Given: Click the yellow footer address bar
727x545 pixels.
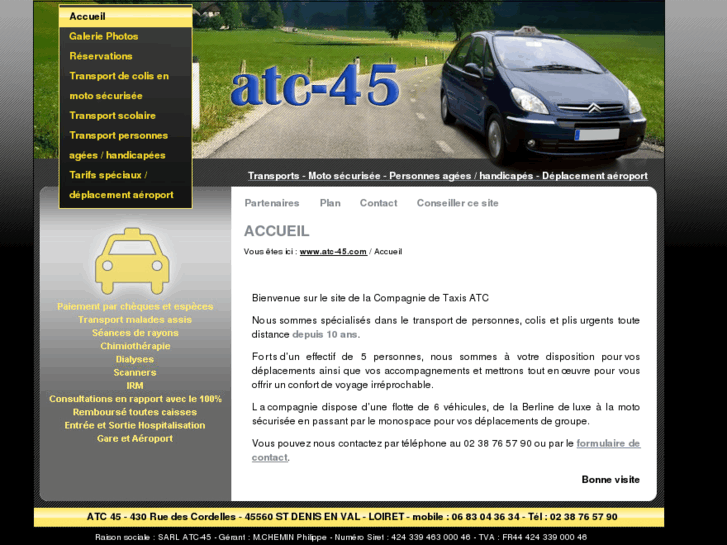Looking at the screenshot, I should 349,517.
